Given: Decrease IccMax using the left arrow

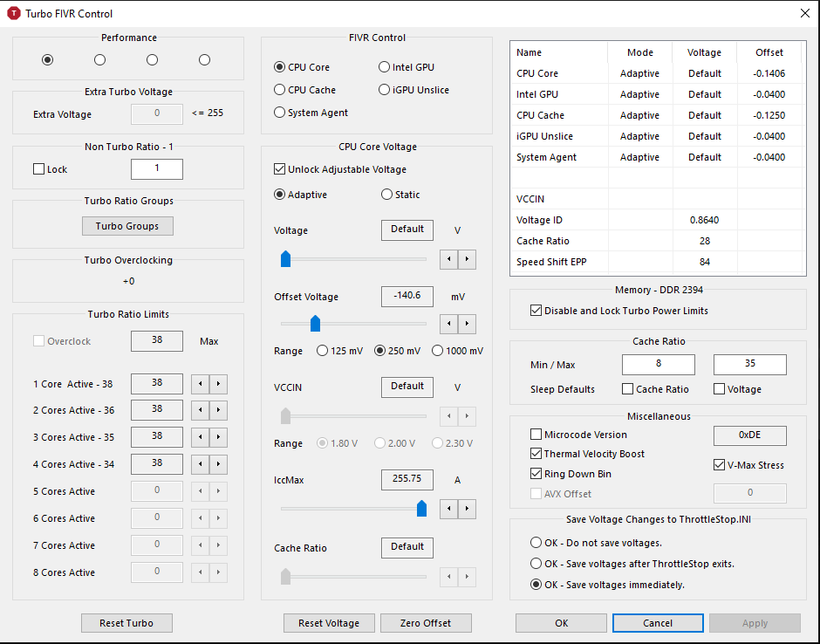Looking at the screenshot, I should tap(448, 508).
